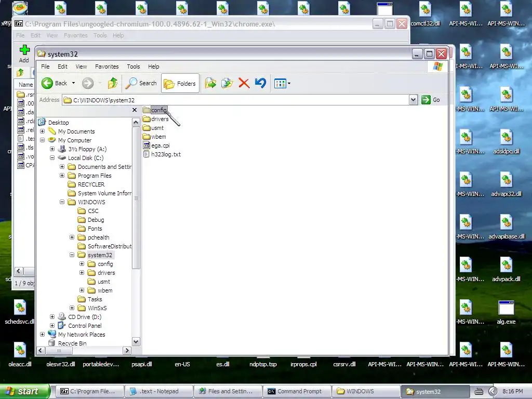Expand the address bar dropdown arrow

(413, 100)
